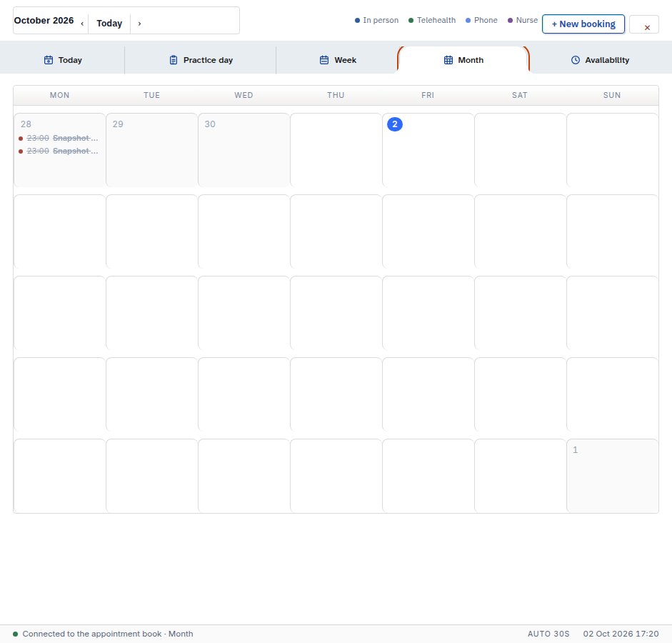This screenshot has height=643, width=672.
Task: Click the THU column header
Action: [x=336, y=95]
